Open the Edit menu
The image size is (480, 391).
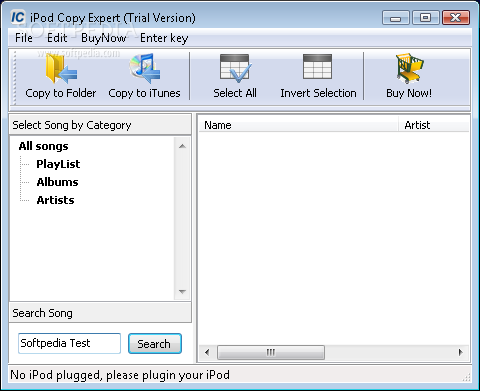(x=57, y=38)
